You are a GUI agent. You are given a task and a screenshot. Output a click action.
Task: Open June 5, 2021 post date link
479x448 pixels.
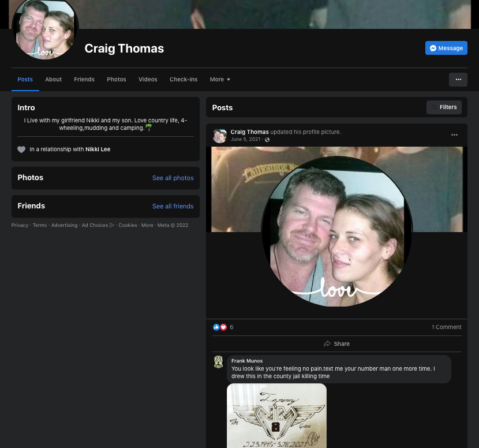coord(245,139)
